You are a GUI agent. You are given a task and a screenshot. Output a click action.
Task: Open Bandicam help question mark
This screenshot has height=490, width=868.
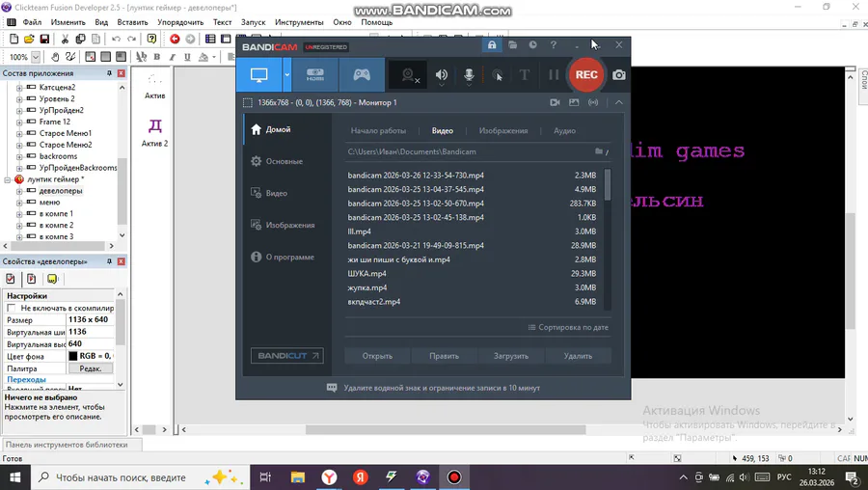click(553, 45)
